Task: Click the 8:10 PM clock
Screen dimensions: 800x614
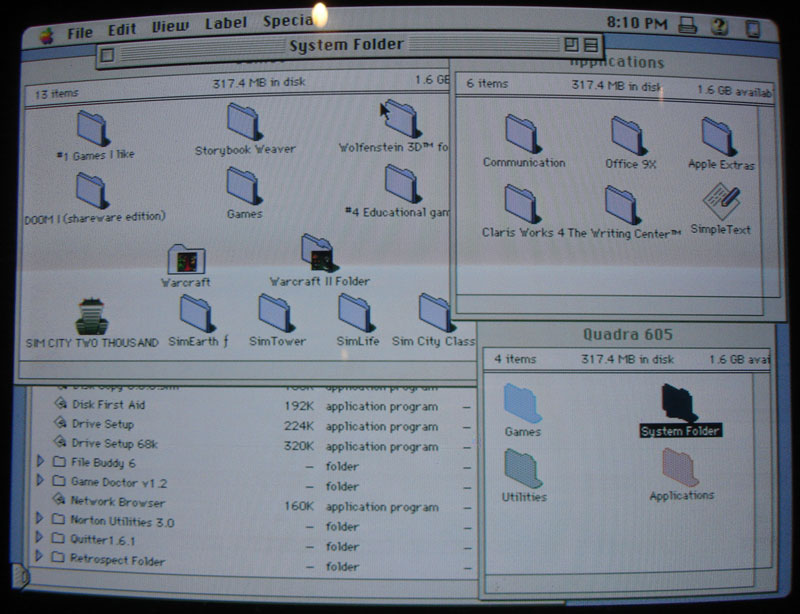Action: (637, 23)
